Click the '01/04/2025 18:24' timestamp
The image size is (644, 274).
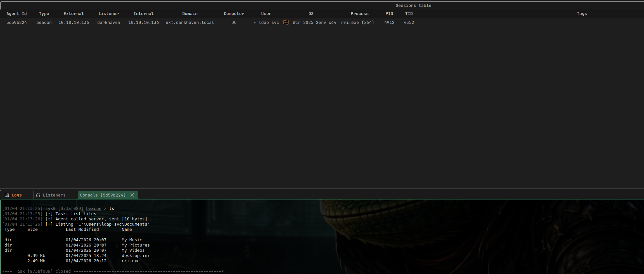point(86,256)
